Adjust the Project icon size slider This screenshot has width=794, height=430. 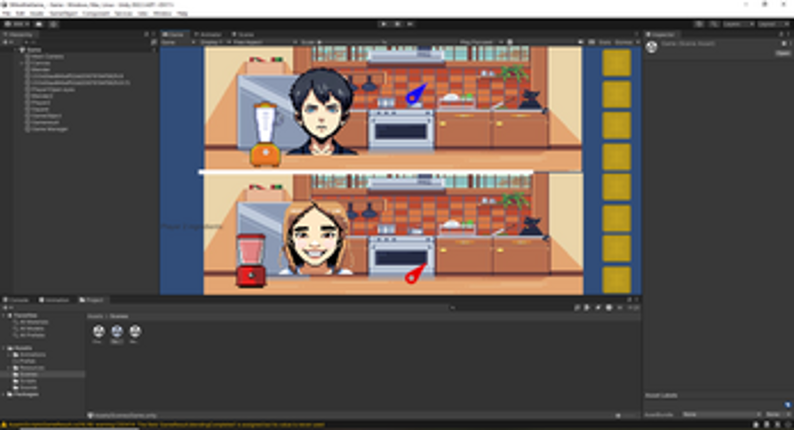(x=627, y=415)
